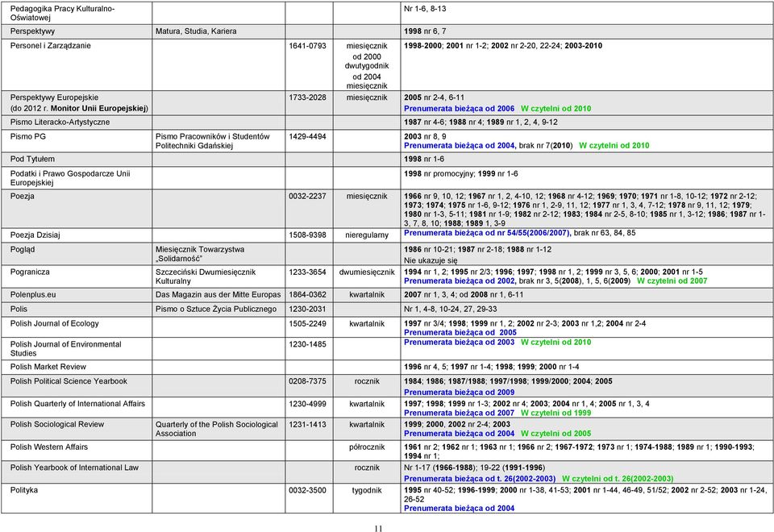Click ISSN 0032-2237 of Poezja

(307, 197)
